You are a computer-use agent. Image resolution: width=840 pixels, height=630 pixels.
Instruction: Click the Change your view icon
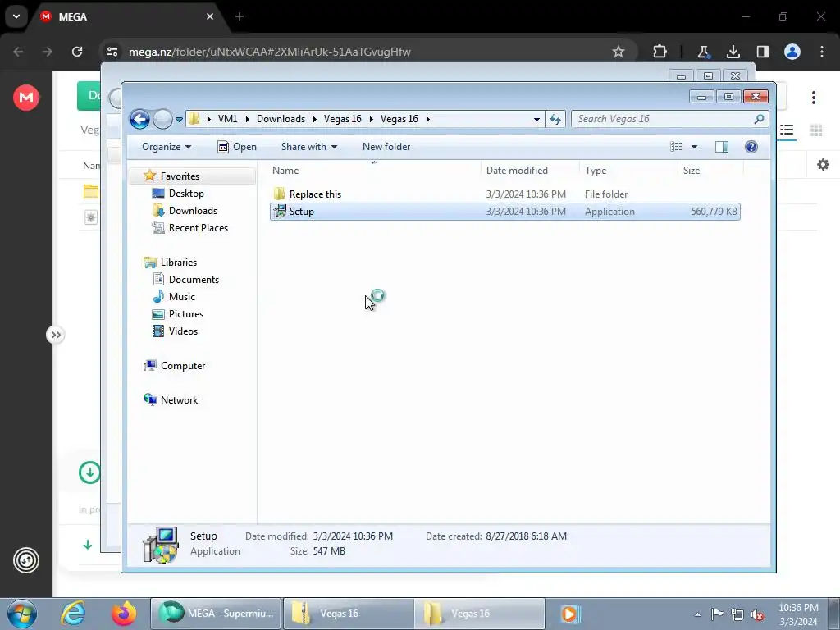(677, 147)
